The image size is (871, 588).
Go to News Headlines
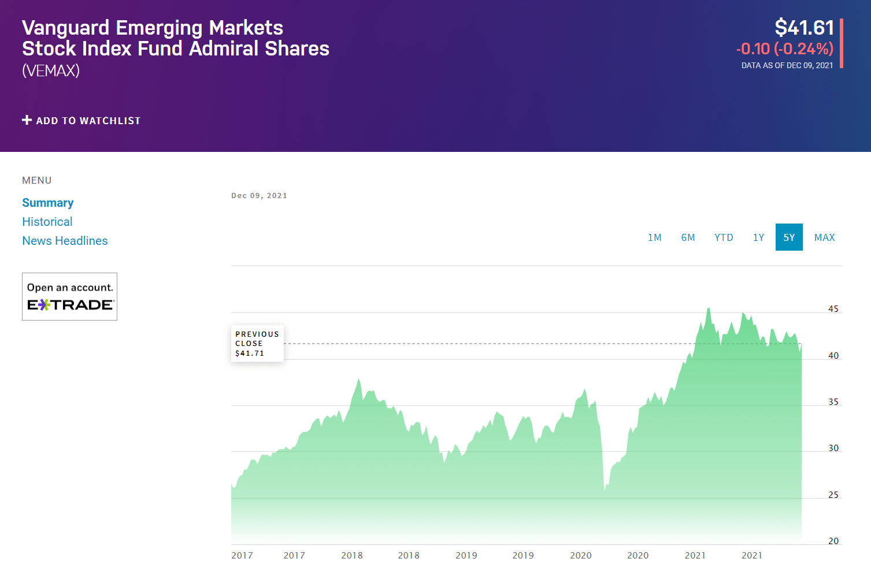coord(65,241)
